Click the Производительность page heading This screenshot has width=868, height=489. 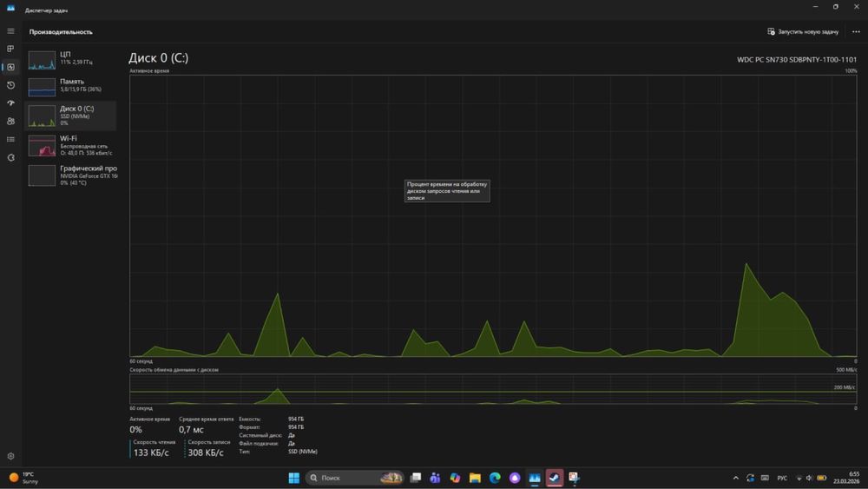pos(61,32)
